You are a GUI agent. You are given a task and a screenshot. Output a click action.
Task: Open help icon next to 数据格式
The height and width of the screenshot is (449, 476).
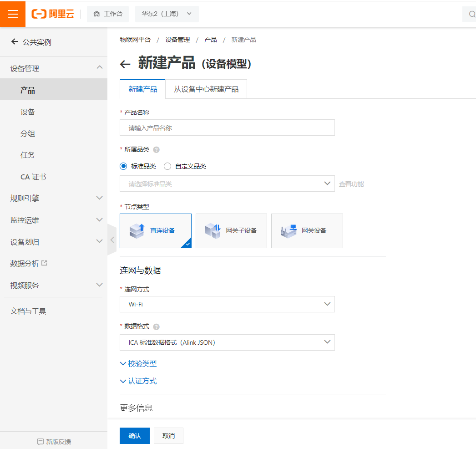point(157,327)
